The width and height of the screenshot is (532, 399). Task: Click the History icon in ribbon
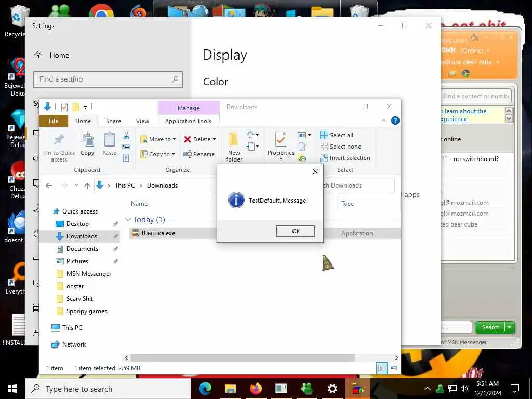point(302,158)
